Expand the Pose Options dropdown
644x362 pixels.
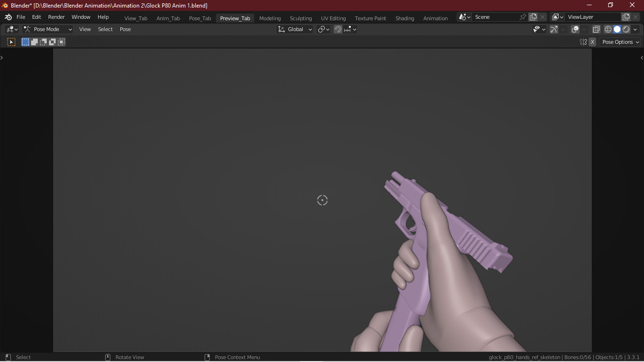pyautogui.click(x=620, y=42)
